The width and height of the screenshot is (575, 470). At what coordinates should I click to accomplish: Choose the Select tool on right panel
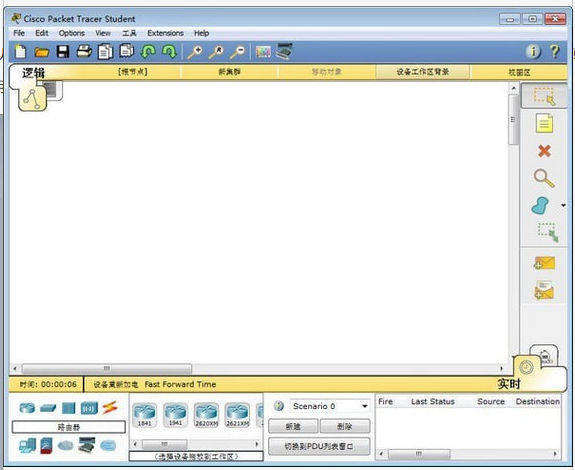click(x=544, y=96)
